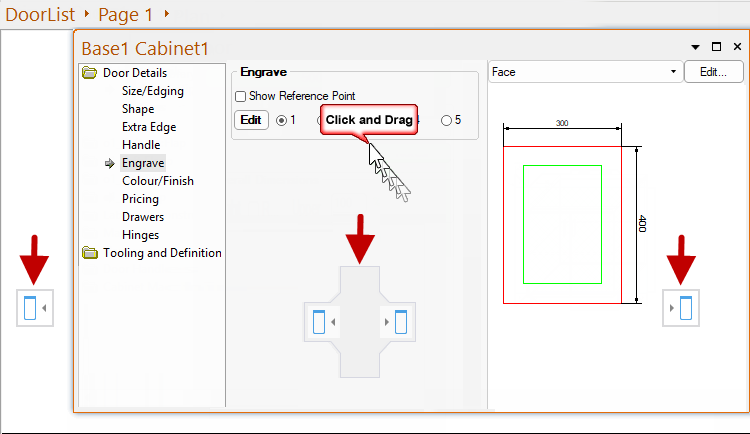Click the door preview drawing
Viewport: 750px width, 434px height.
[x=563, y=225]
